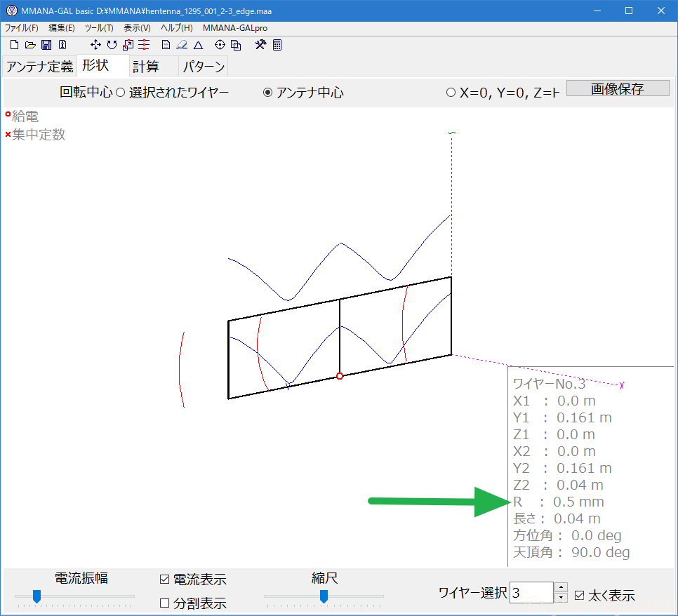Image resolution: width=678 pixels, height=616 pixels.
Task: Increase wire number with up arrow
Action: tap(561, 587)
